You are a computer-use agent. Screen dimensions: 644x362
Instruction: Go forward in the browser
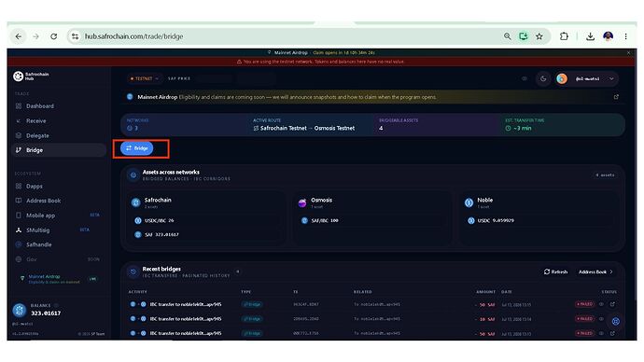tap(36, 36)
